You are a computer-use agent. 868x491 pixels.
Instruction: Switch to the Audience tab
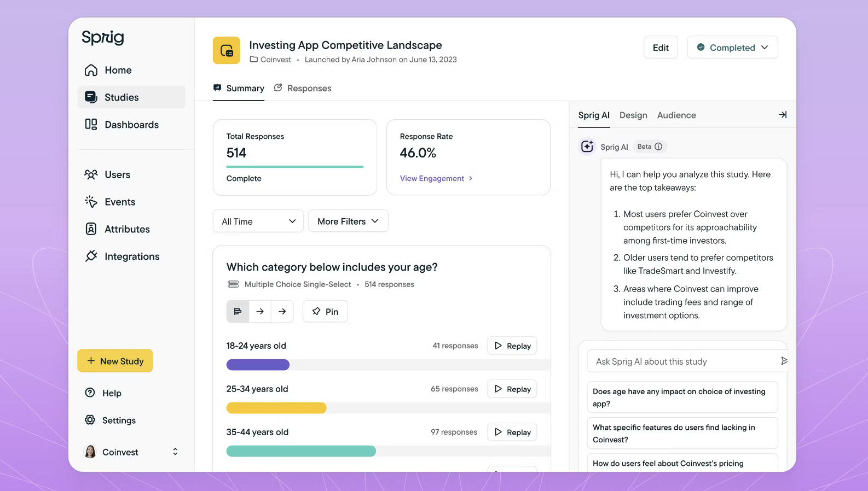pos(676,115)
